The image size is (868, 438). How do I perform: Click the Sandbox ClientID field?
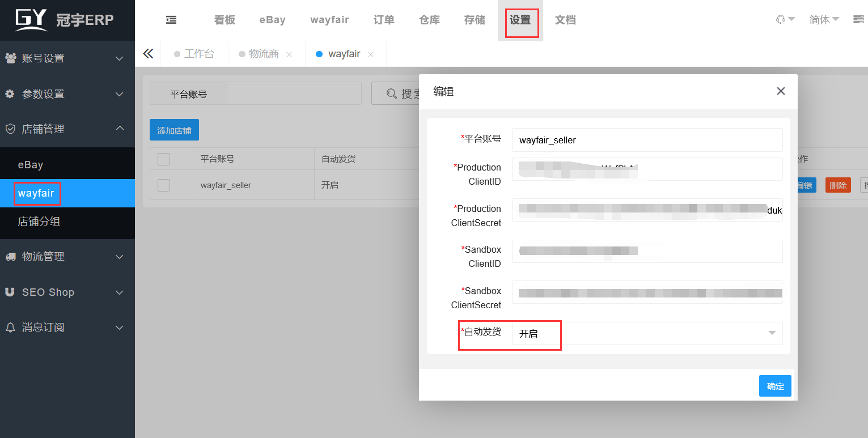click(x=647, y=251)
